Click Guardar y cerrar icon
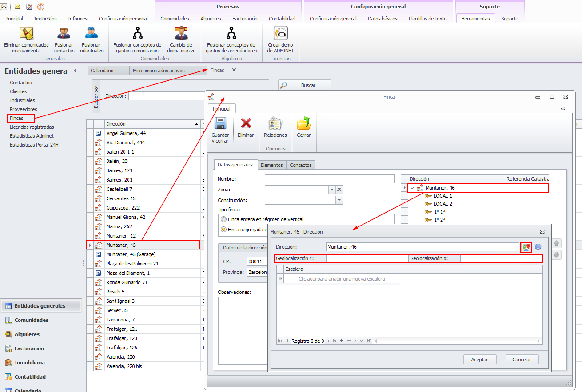Viewport: 582px width, 392px height. [x=220, y=124]
